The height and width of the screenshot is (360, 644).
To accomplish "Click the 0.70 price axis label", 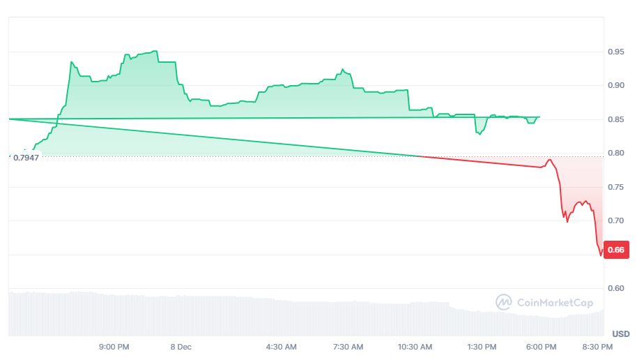I will pyautogui.click(x=615, y=220).
